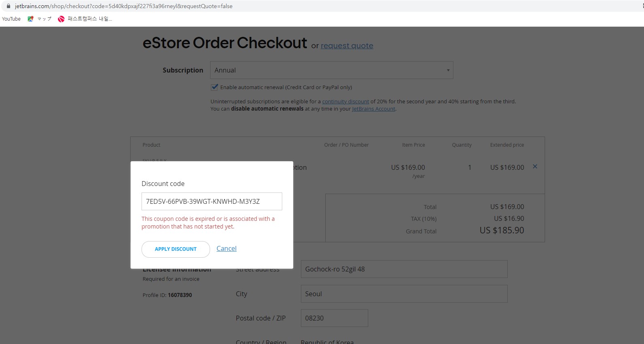Click the Quantity column header

click(x=462, y=145)
